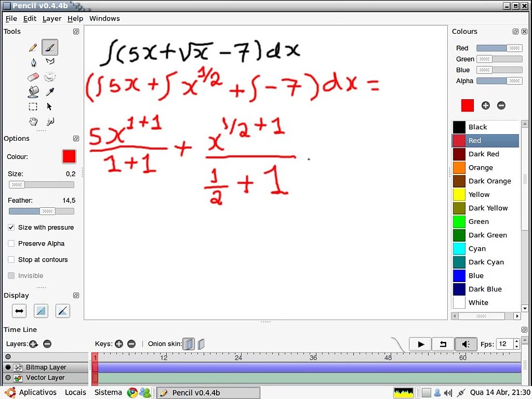The image size is (532, 399).
Task: Add a new layer with plus icon
Action: 33,344
